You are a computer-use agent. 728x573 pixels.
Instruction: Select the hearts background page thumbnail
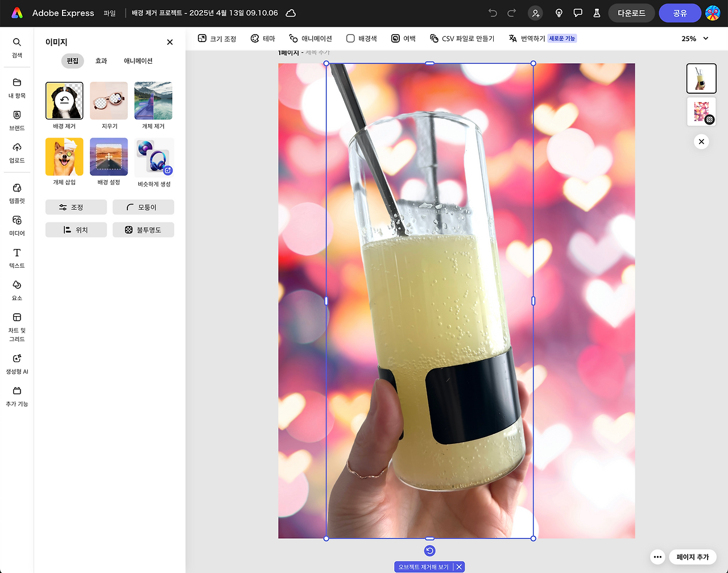click(701, 111)
